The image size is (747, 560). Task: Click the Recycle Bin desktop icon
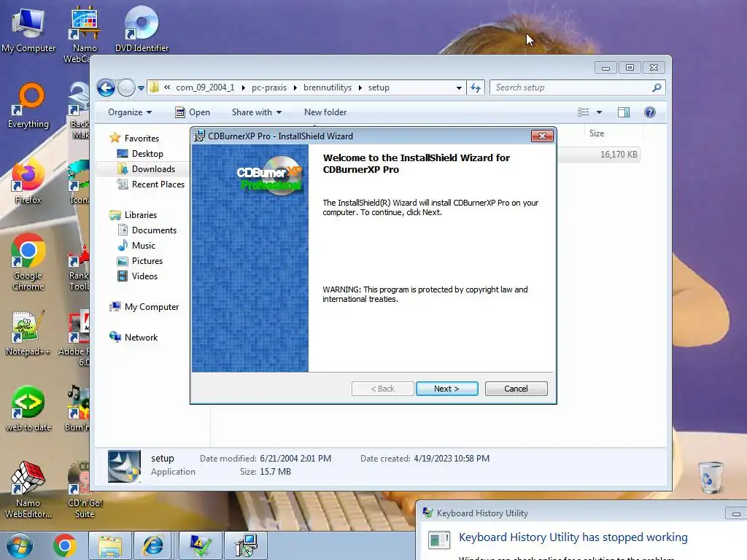point(711,478)
